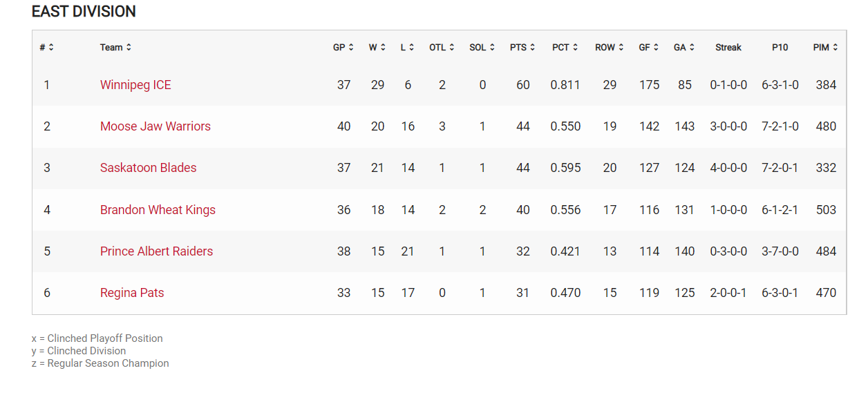Select the Saskatoon Blades link
Screen dimensions: 868x393
pos(149,168)
